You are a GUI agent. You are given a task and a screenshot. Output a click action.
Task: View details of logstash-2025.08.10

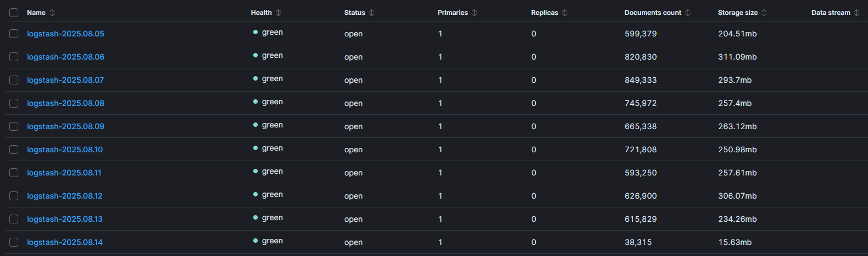[x=65, y=150]
